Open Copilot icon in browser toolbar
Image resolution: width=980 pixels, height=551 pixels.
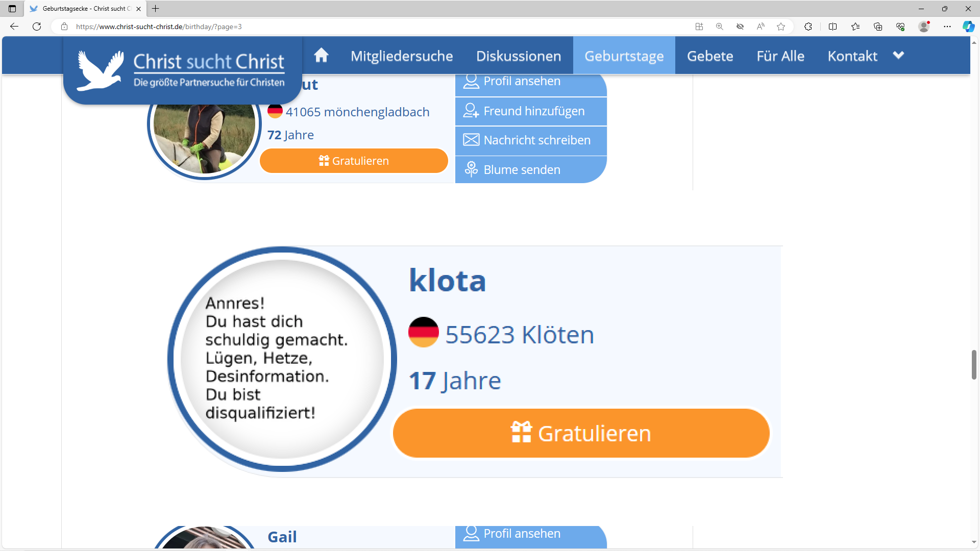(968, 27)
